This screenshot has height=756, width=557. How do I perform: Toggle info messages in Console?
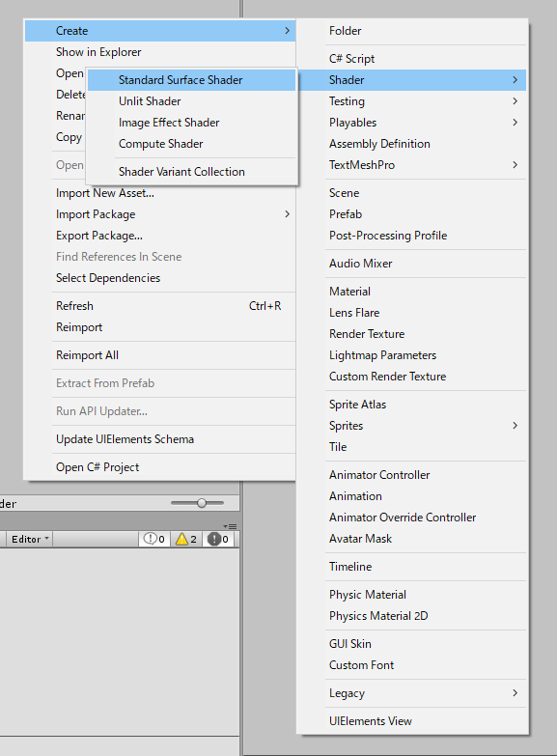154,539
